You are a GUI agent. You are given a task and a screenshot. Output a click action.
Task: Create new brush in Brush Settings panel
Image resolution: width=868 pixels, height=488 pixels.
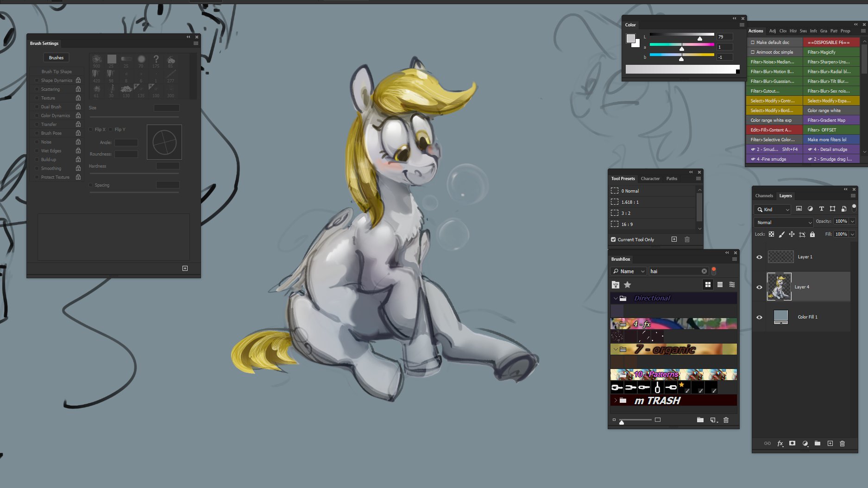[185, 269]
